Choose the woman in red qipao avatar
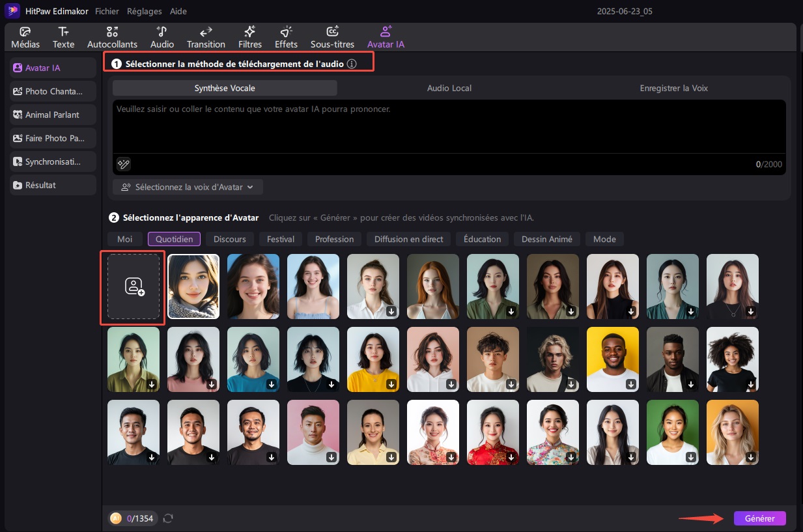This screenshot has width=803, height=532. [493, 432]
